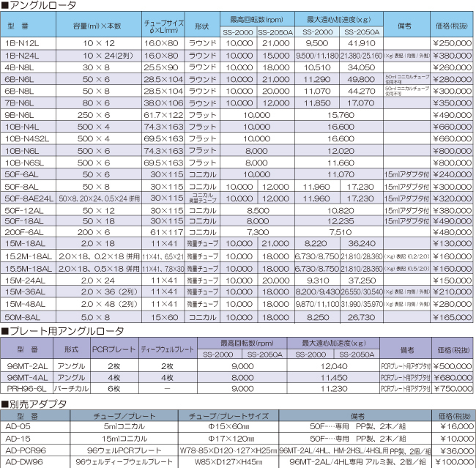
Task: Click model 7B-N6L
Action: coord(20,103)
